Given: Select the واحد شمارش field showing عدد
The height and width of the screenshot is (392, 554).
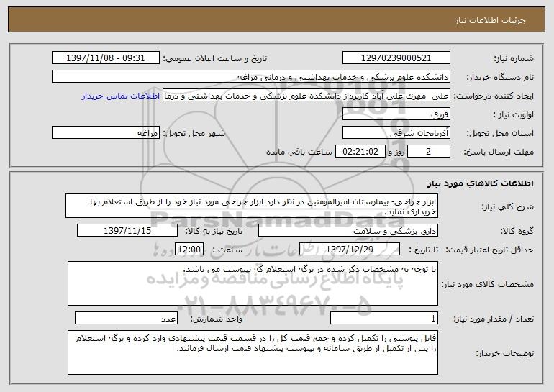Looking at the screenshot, I should click(x=126, y=319).
